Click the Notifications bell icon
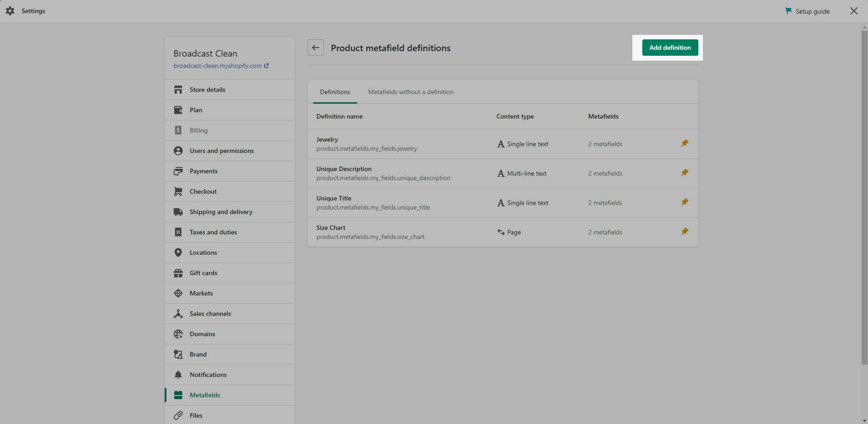Screen dimensions: 868x424 (x=178, y=375)
